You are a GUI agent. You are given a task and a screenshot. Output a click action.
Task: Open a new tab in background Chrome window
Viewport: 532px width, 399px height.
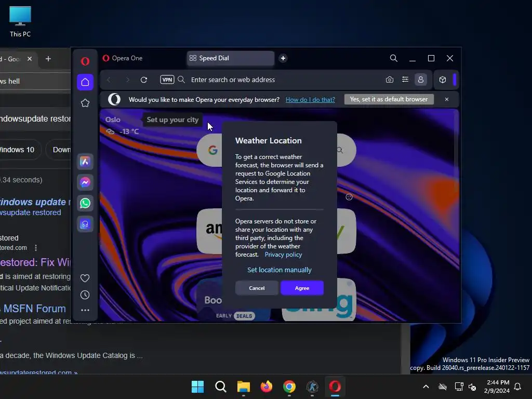(48, 59)
